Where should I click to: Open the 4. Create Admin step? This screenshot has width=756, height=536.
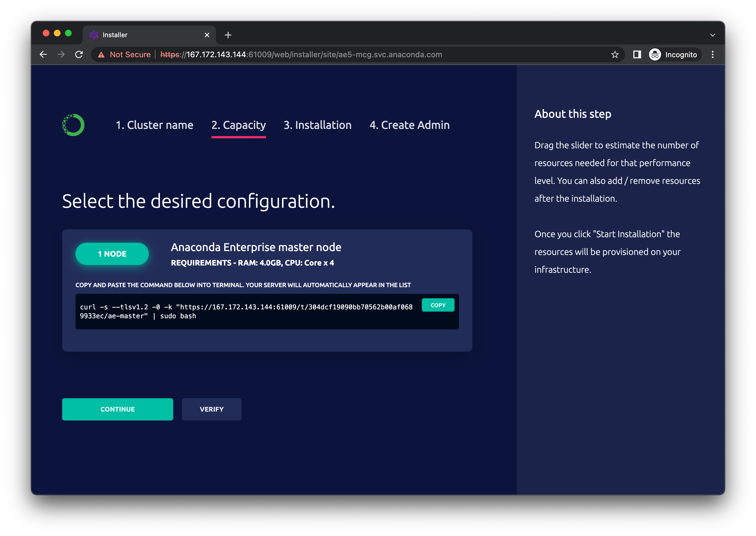[x=409, y=125]
